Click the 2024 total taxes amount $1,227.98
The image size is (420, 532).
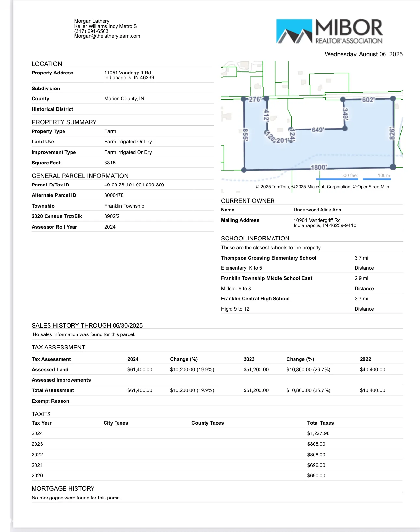click(x=318, y=433)
